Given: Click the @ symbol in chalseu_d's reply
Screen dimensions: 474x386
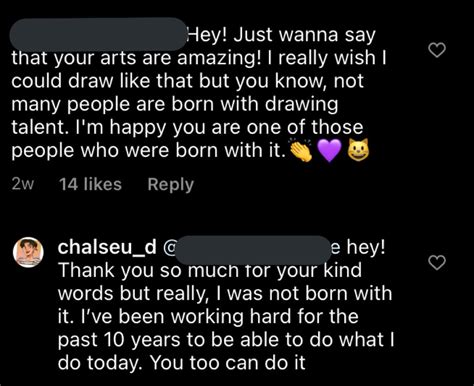Looking at the screenshot, I should tap(169, 248).
